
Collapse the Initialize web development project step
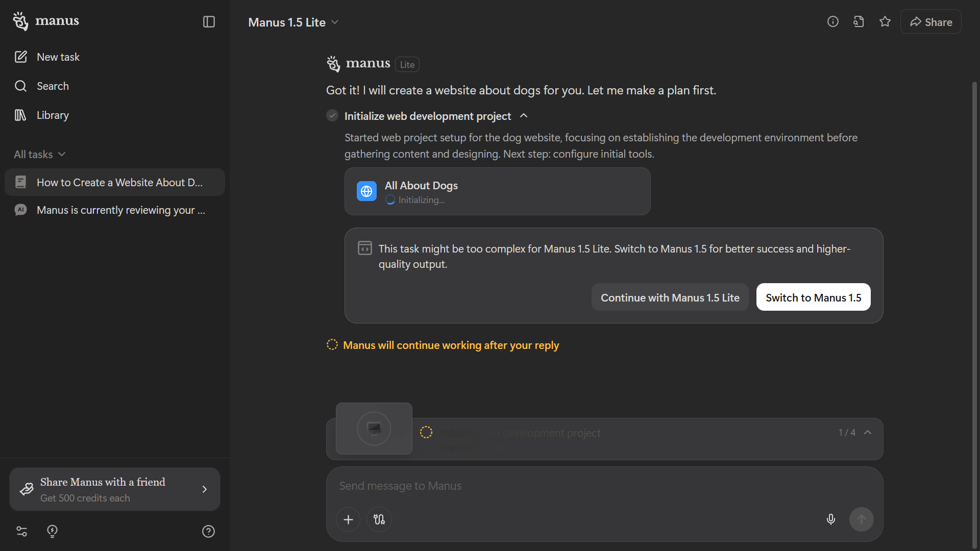[524, 116]
